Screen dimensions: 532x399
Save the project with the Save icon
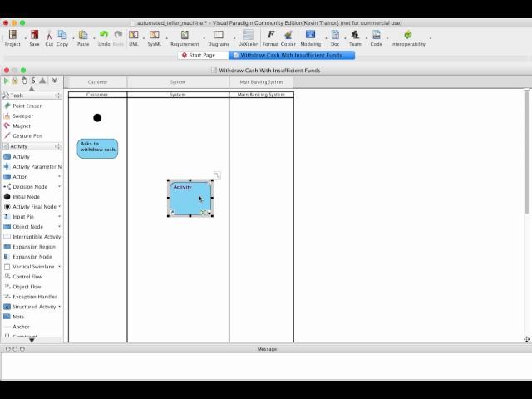pos(34,37)
